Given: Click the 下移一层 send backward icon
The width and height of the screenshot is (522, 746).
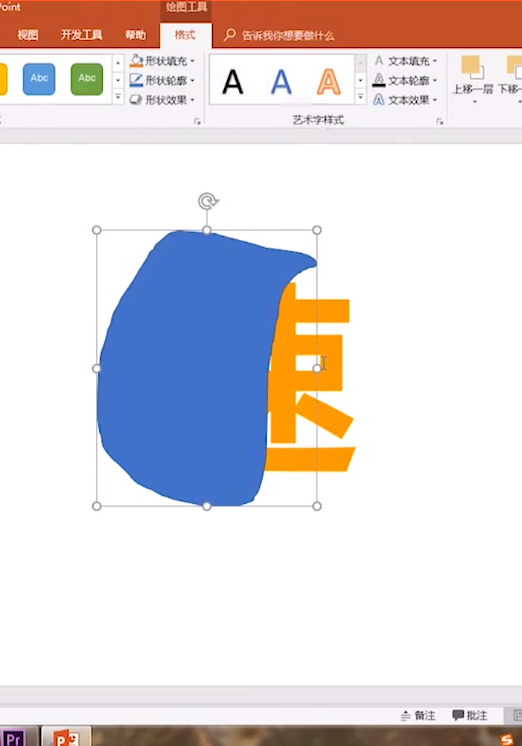Looking at the screenshot, I should click(x=514, y=68).
